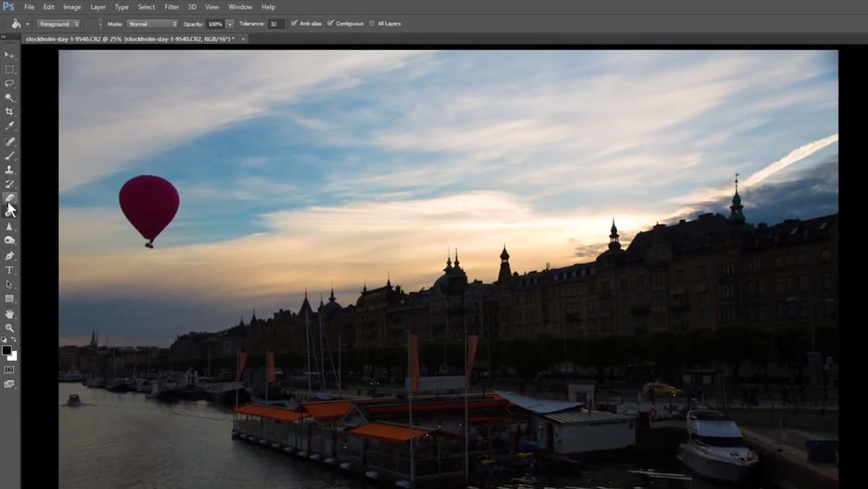Open the Foreground fill source dropdown

point(59,24)
